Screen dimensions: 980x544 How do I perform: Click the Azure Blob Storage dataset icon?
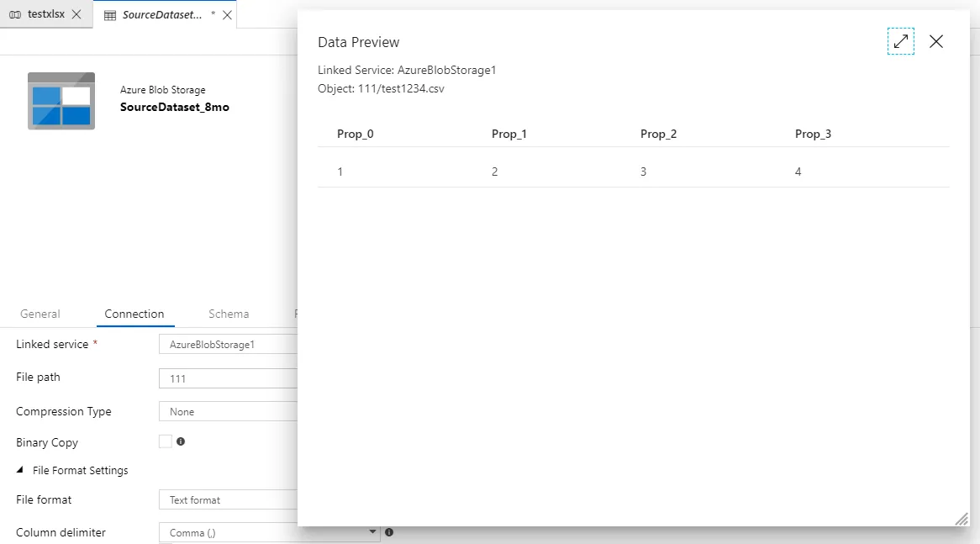point(61,101)
